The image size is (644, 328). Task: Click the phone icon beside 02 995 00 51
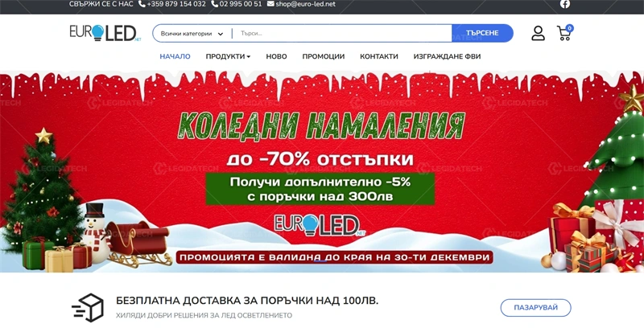click(214, 4)
